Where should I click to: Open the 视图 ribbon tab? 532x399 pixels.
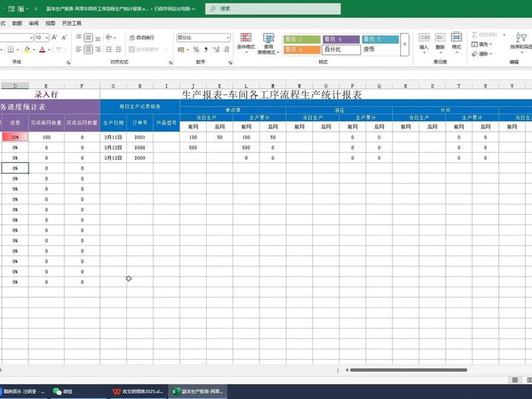click(51, 23)
